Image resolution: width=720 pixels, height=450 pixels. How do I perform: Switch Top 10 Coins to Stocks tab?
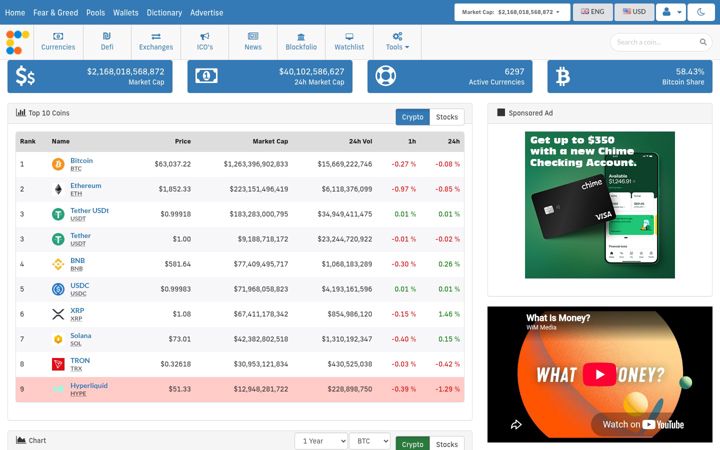[447, 117]
